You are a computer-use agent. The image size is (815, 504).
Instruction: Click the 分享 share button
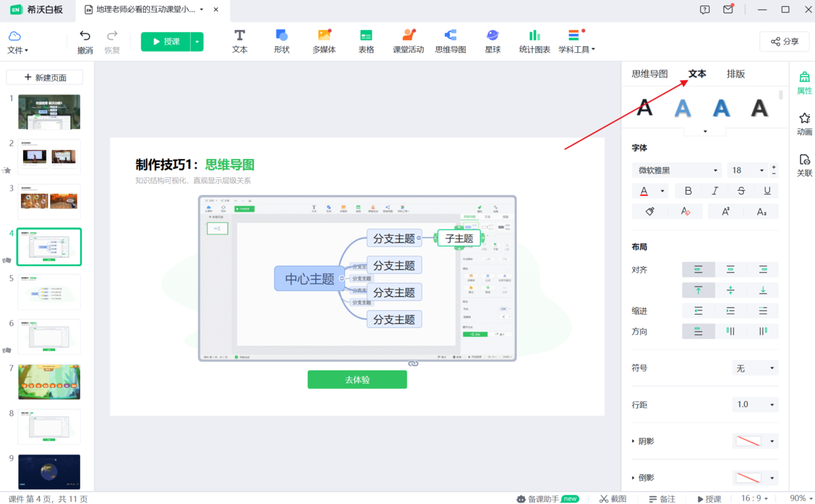784,41
